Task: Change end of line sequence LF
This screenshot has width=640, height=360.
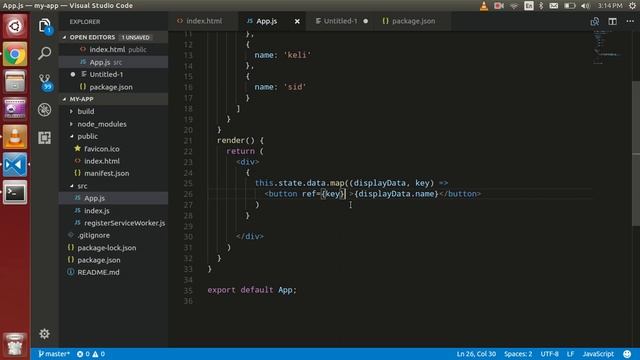Action: [x=570, y=354]
